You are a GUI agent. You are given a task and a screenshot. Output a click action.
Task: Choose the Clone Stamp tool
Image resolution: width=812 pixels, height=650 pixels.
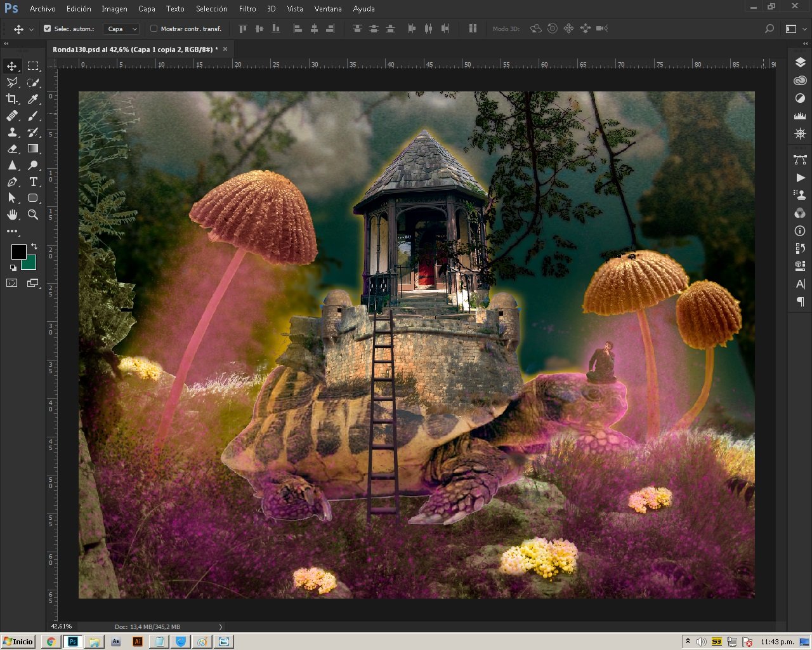[x=12, y=132]
